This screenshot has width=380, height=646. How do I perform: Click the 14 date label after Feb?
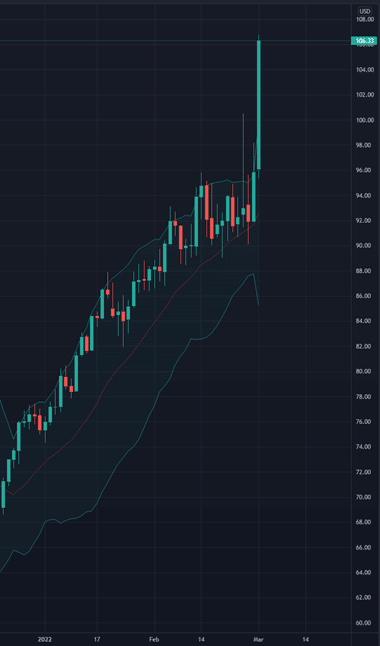(x=201, y=640)
